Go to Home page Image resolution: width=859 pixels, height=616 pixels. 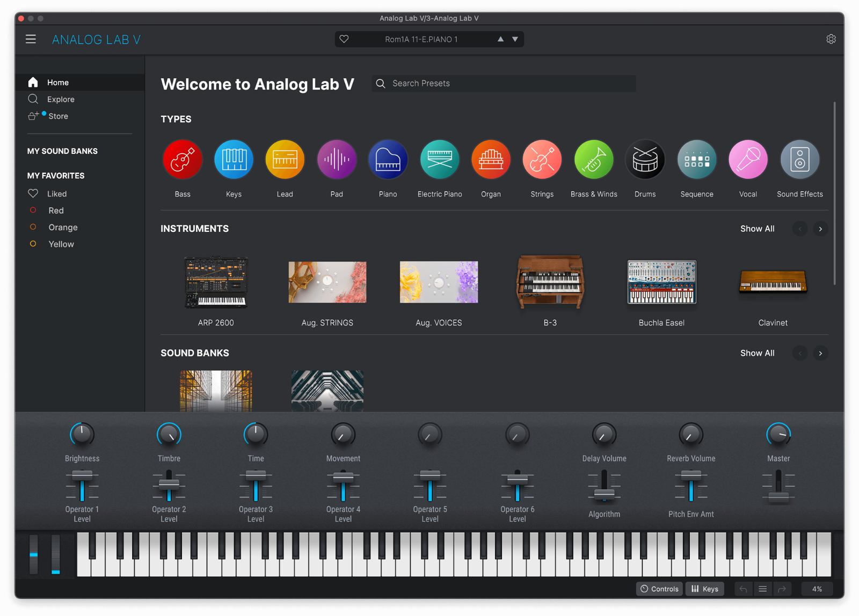pyautogui.click(x=80, y=82)
